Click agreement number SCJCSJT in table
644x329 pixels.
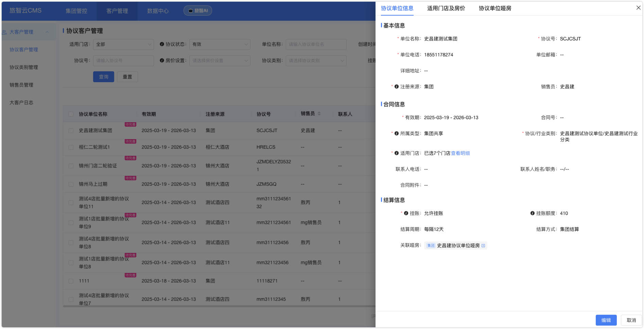[267, 131]
